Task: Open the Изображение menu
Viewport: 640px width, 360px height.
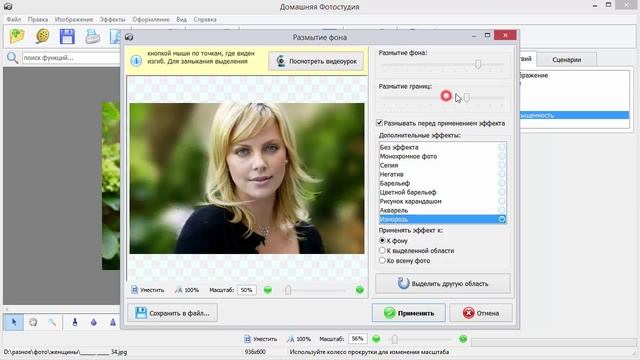Action: 74,20
